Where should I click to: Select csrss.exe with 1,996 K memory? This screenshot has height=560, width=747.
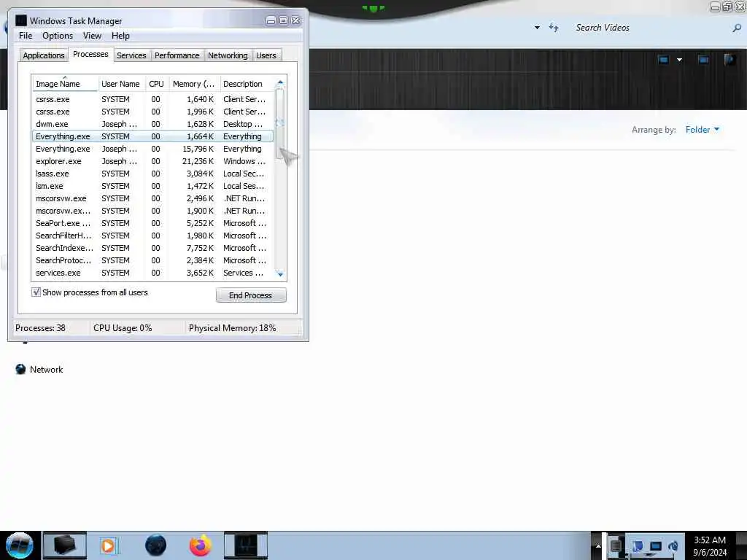click(x=152, y=112)
